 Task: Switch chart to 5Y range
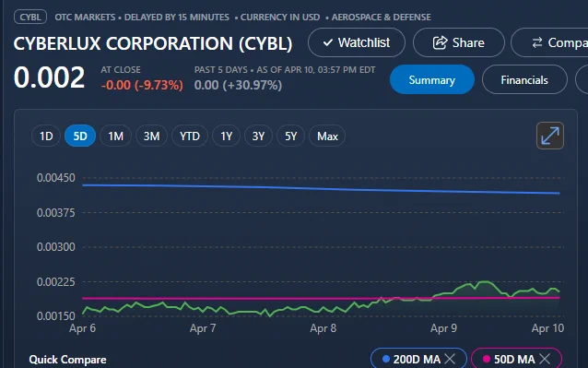point(290,136)
